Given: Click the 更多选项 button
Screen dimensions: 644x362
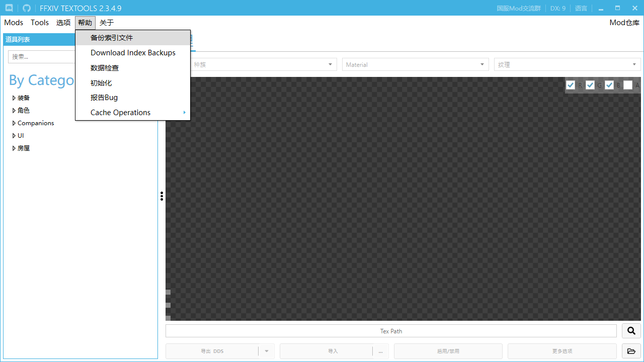Looking at the screenshot, I should [562, 351].
